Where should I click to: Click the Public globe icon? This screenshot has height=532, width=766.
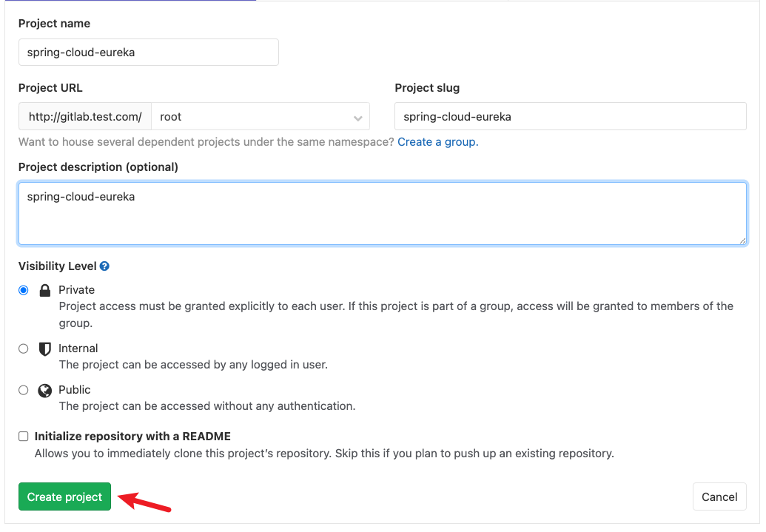45,391
